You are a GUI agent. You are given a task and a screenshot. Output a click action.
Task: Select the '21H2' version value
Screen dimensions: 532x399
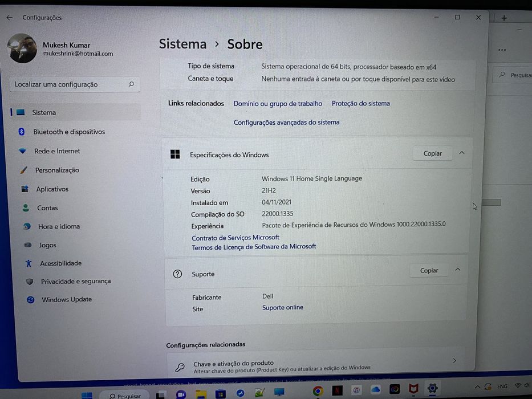click(x=269, y=191)
